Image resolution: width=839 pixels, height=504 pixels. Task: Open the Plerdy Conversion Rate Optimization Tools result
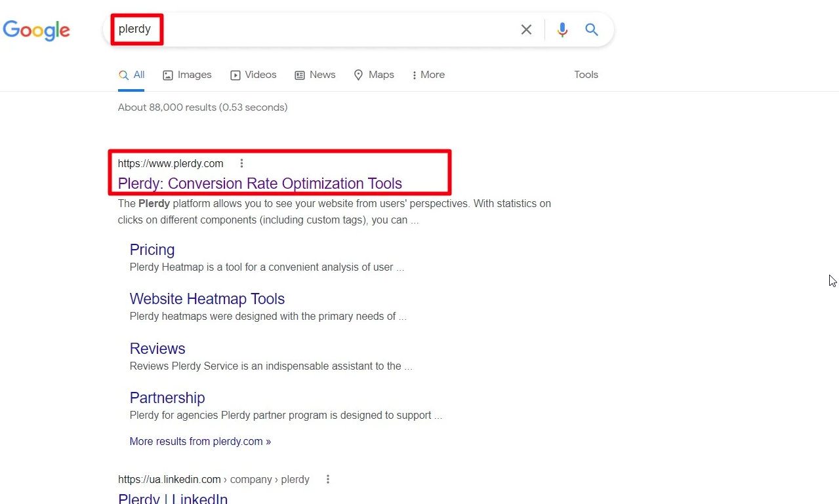260,184
